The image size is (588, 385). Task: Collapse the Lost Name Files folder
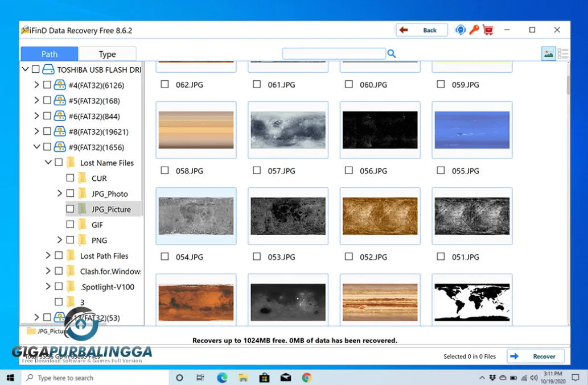tap(48, 162)
